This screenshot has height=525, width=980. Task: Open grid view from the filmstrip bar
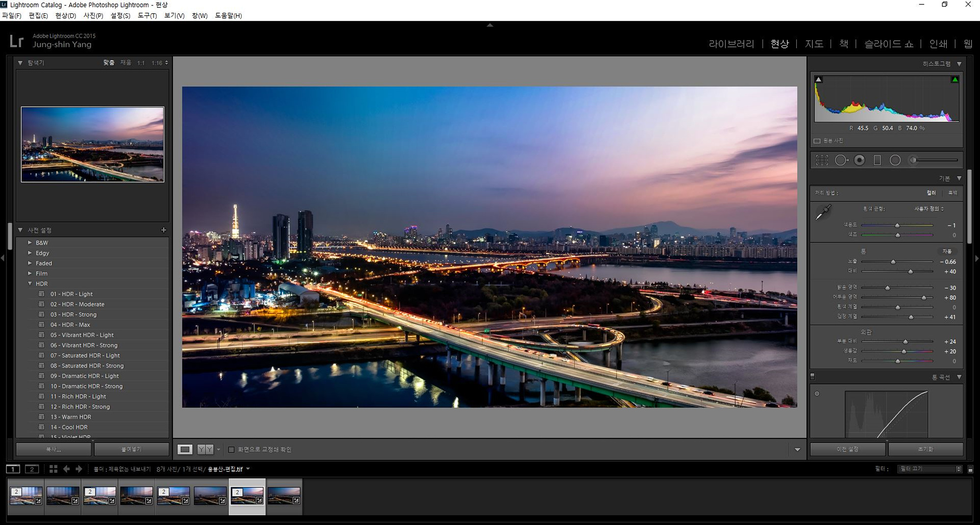click(x=53, y=469)
